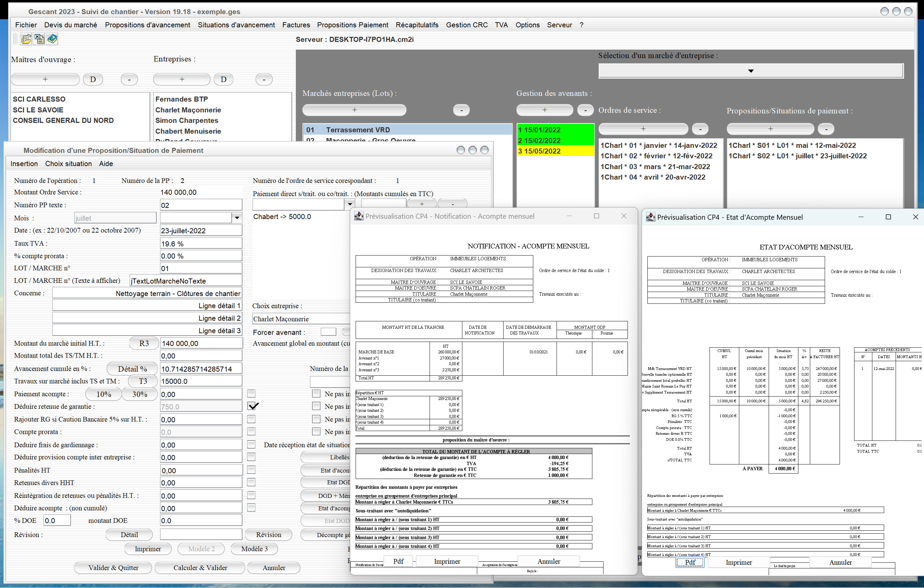
Task: Open the Fichier menu
Action: [26, 25]
